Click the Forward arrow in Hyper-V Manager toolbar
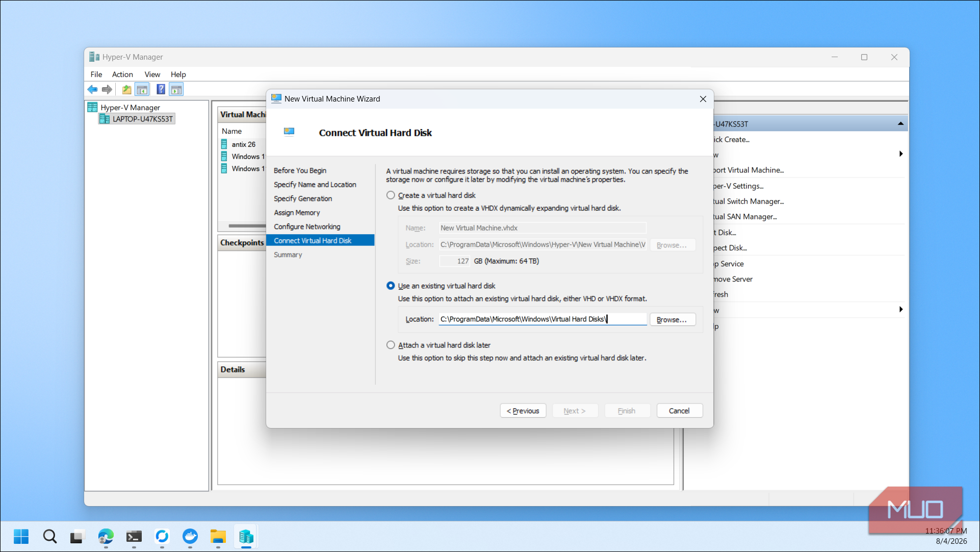 [x=107, y=90]
